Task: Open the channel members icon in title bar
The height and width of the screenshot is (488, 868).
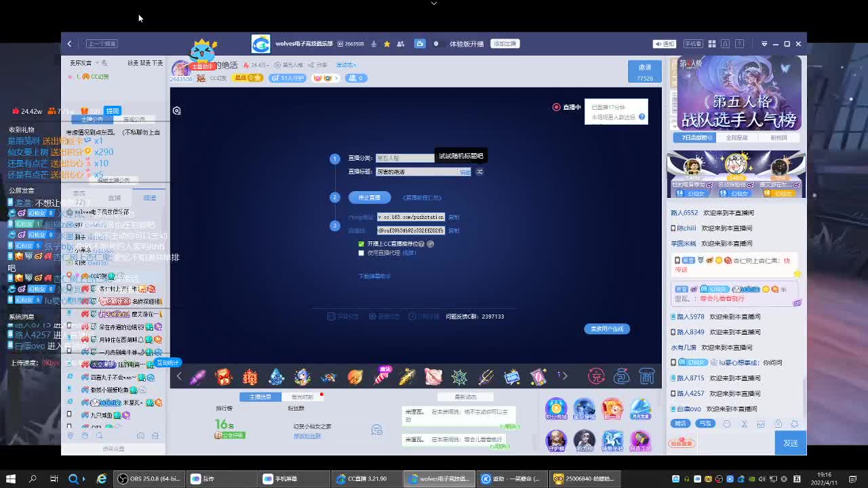Action: (400, 44)
